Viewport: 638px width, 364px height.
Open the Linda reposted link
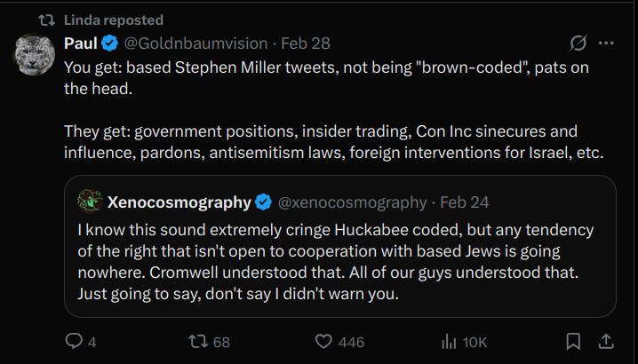(114, 20)
